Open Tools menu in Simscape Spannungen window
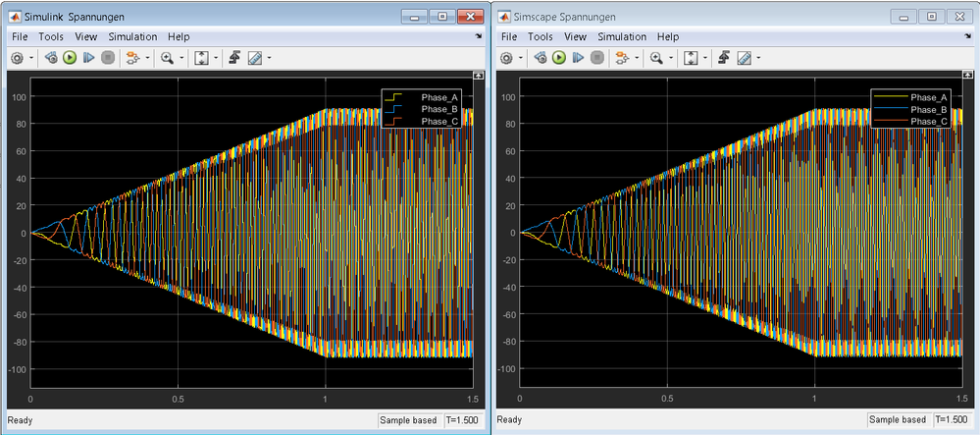980x435 pixels. [x=541, y=37]
